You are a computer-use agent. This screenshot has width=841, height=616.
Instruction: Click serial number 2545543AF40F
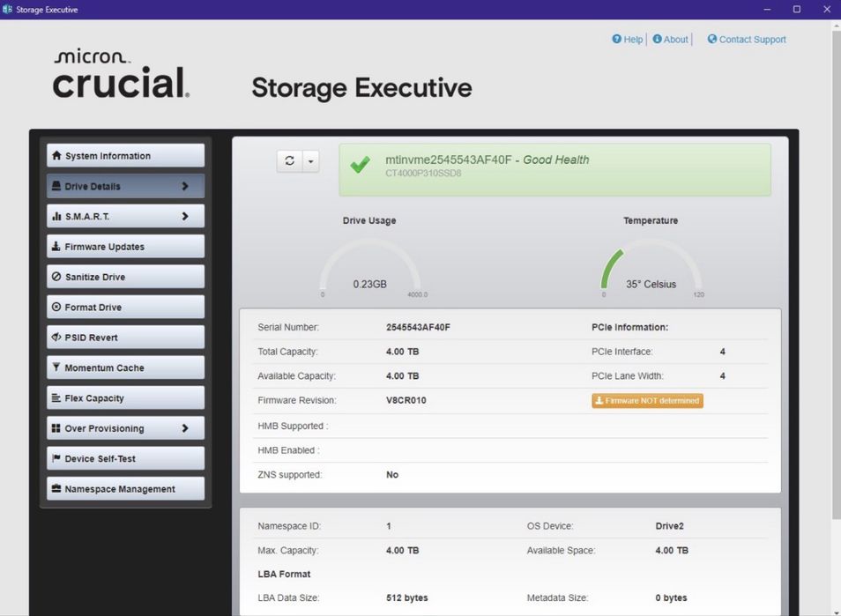pyautogui.click(x=418, y=327)
